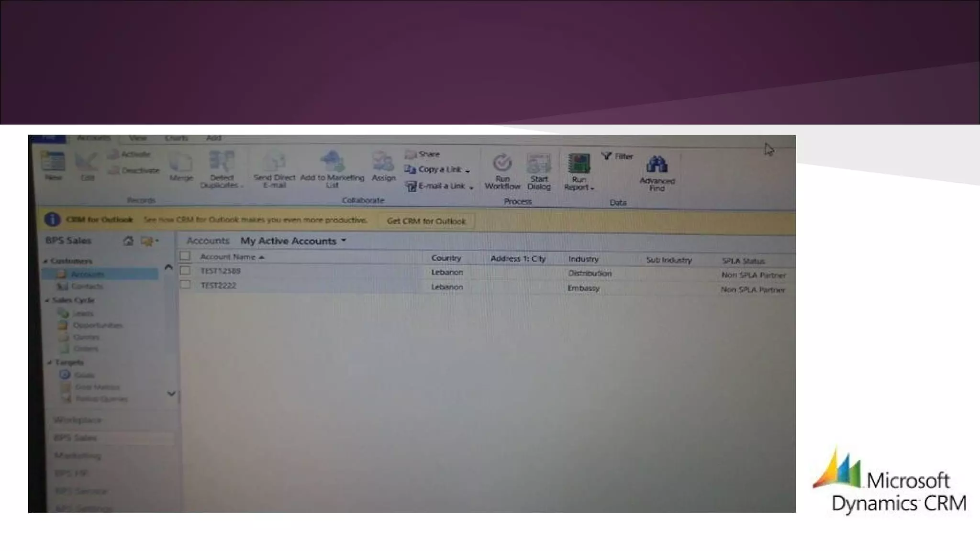Viewport: 980px width, 551px height.
Task: Switch to the View ribbon tab
Action: tap(138, 138)
